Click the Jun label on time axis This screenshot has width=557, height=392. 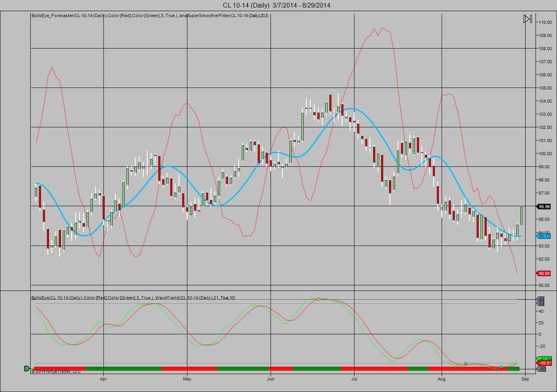pos(271,379)
